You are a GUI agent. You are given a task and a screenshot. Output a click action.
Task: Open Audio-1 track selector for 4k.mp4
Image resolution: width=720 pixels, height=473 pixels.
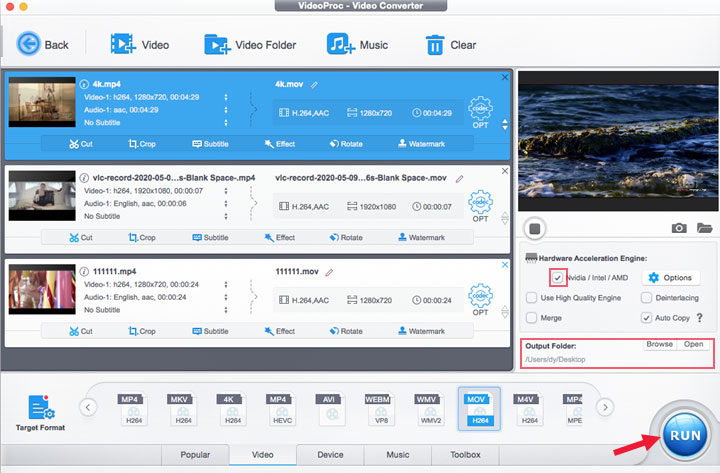pyautogui.click(x=225, y=110)
